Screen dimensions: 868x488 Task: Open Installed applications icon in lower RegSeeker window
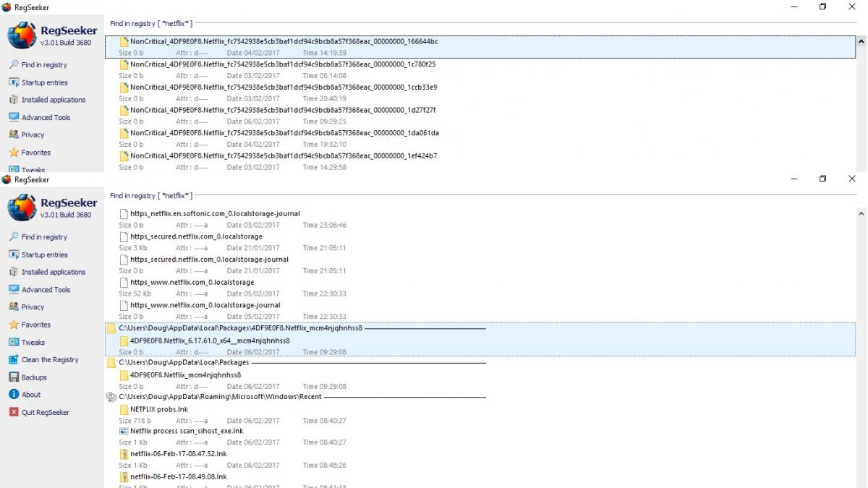click(x=14, y=272)
